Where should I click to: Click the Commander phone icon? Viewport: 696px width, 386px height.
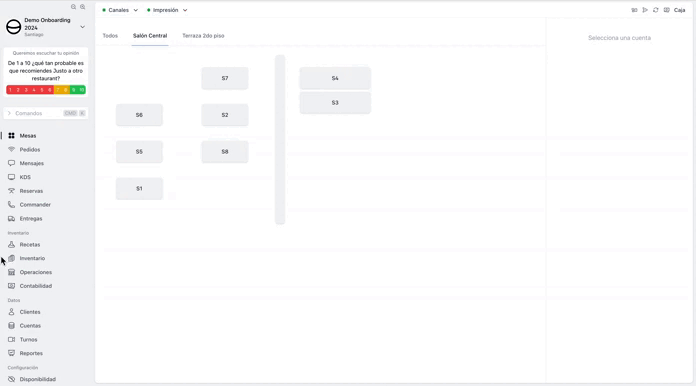pyautogui.click(x=12, y=205)
